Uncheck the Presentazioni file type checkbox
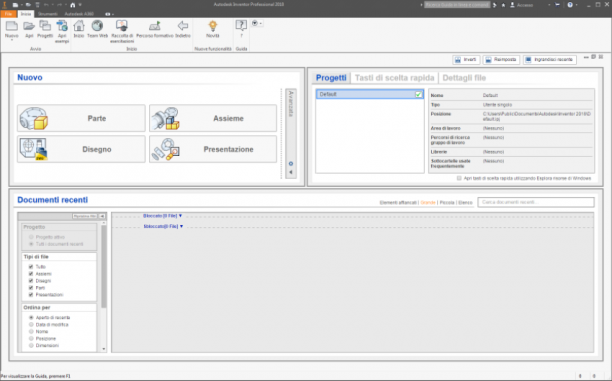612x381 pixels. (x=31, y=295)
